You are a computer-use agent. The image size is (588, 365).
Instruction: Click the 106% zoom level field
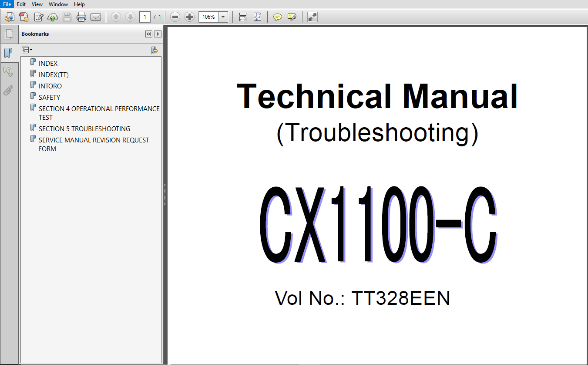tap(208, 17)
